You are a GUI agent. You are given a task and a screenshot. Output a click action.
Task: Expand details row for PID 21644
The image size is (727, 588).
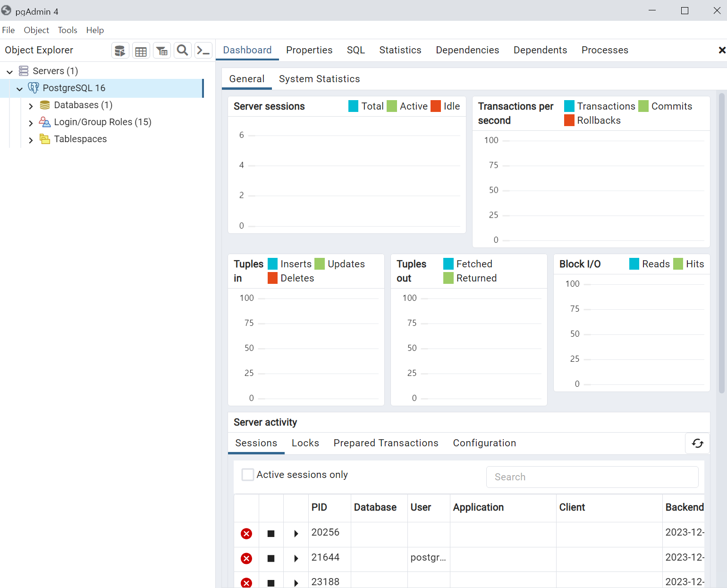coord(296,559)
